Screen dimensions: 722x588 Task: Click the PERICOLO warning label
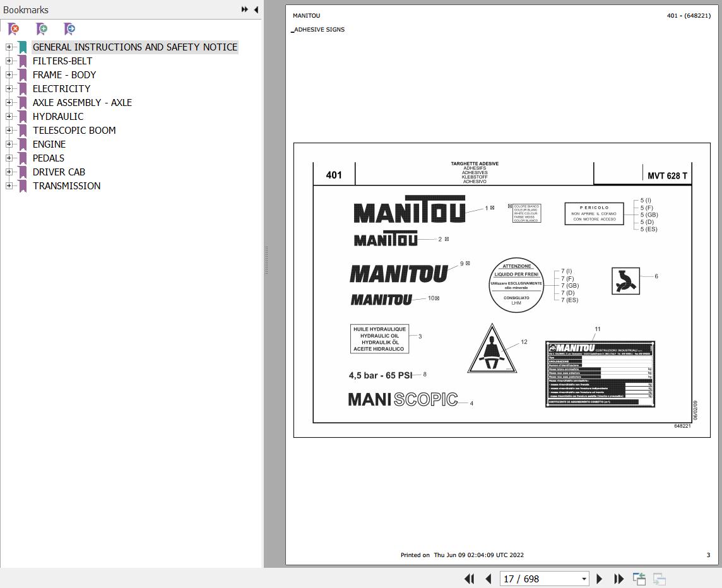pyautogui.click(x=594, y=214)
